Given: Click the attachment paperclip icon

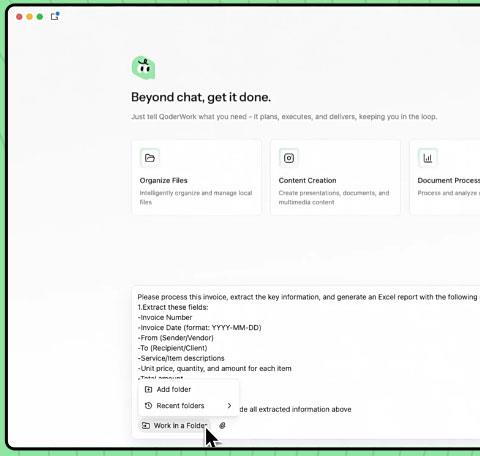Looking at the screenshot, I should coord(222,425).
